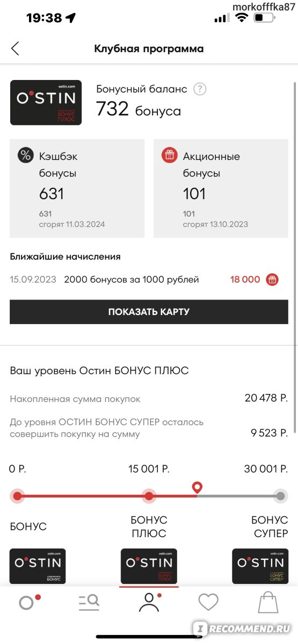Open the shopping bag cart icon

(268, 602)
